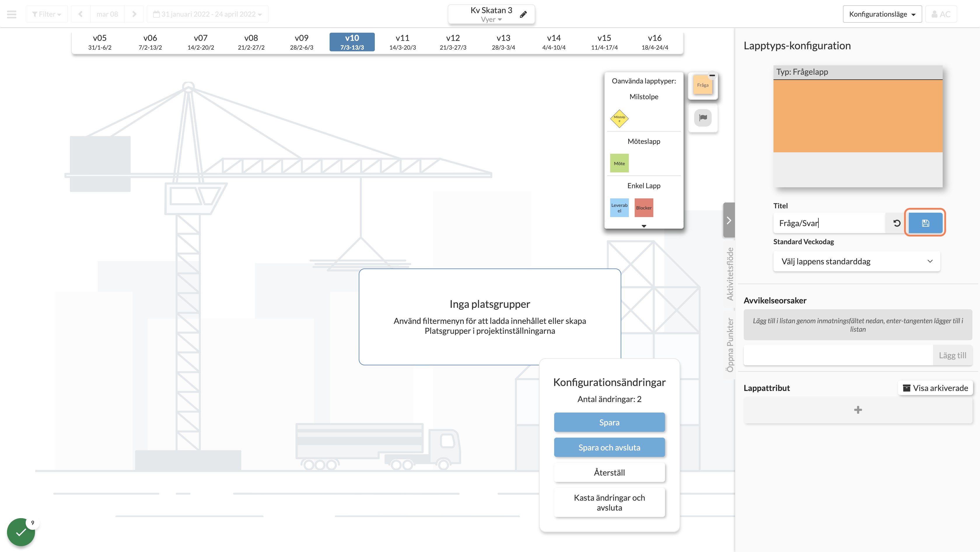
Task: Click the Titel input field
Action: 829,223
